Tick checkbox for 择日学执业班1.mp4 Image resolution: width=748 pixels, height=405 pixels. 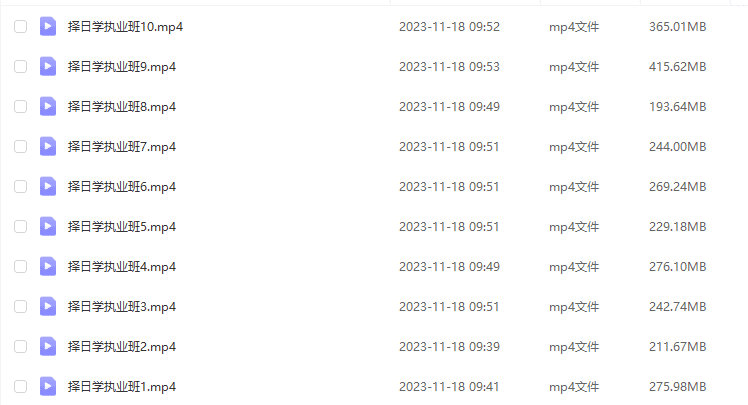(21, 386)
